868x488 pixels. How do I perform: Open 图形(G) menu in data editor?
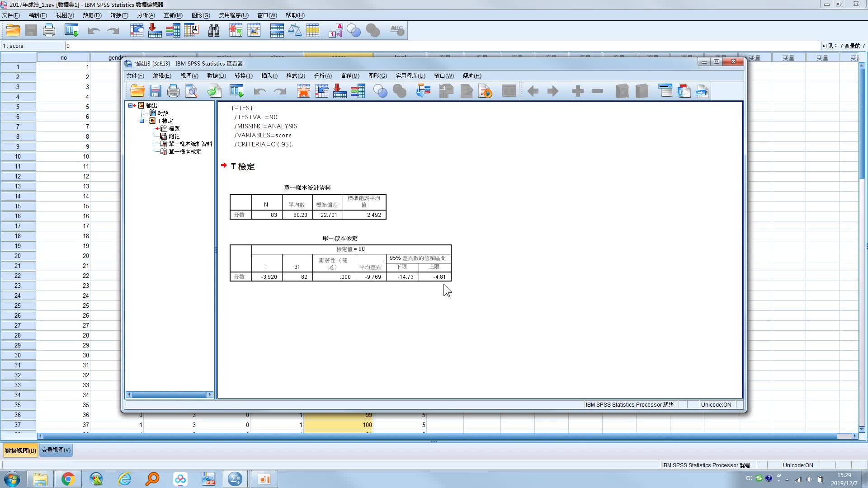pos(200,15)
